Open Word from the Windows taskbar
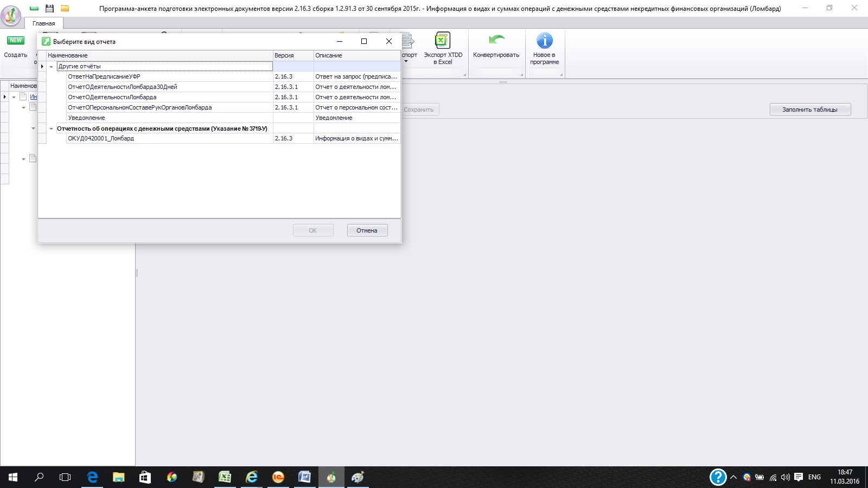The image size is (868, 488). tap(304, 477)
